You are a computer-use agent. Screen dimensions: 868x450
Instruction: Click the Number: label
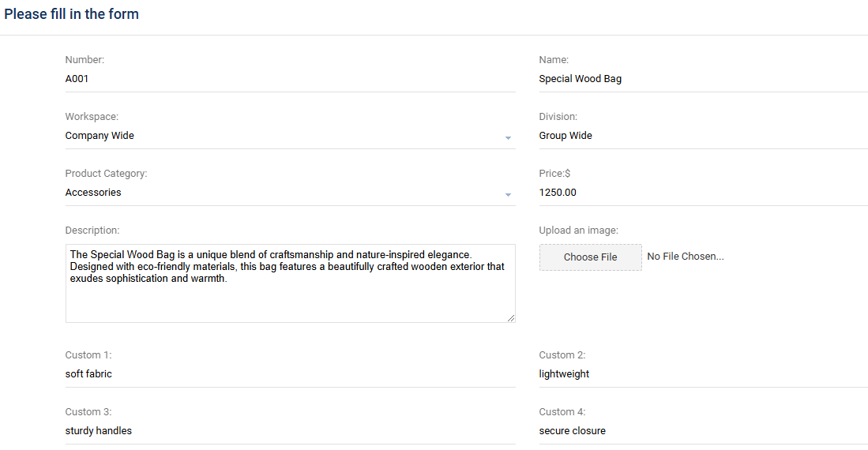[85, 60]
